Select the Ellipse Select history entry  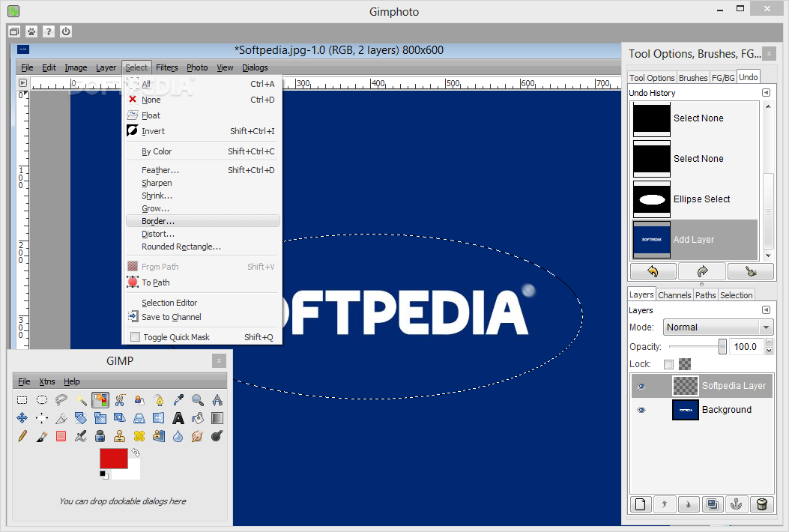[695, 199]
